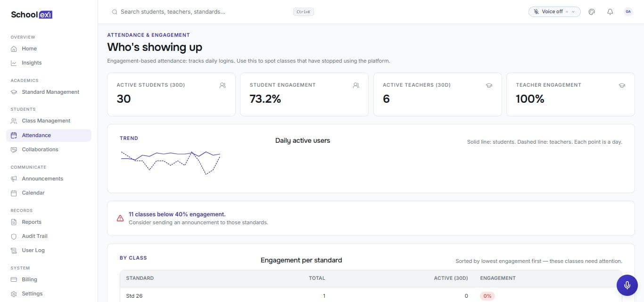644x302 pixels.
Task: Click the 'Daily active users' title
Action: pyautogui.click(x=303, y=140)
